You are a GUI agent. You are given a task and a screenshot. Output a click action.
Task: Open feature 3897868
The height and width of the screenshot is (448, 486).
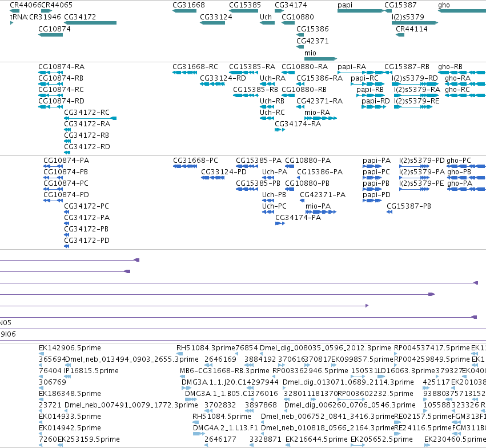coord(260,405)
